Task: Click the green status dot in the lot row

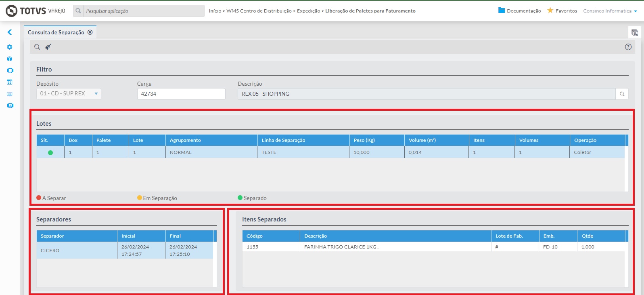Action: pyautogui.click(x=50, y=153)
